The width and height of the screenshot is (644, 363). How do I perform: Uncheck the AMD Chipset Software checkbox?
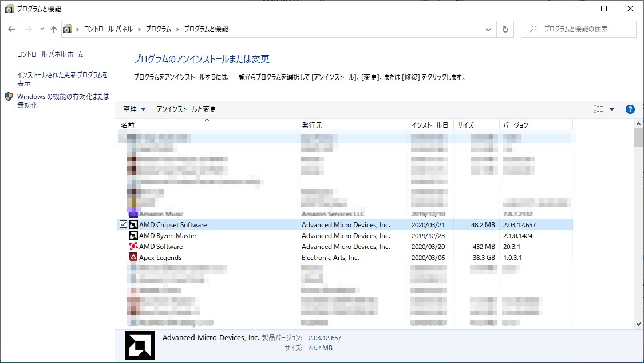point(123,224)
